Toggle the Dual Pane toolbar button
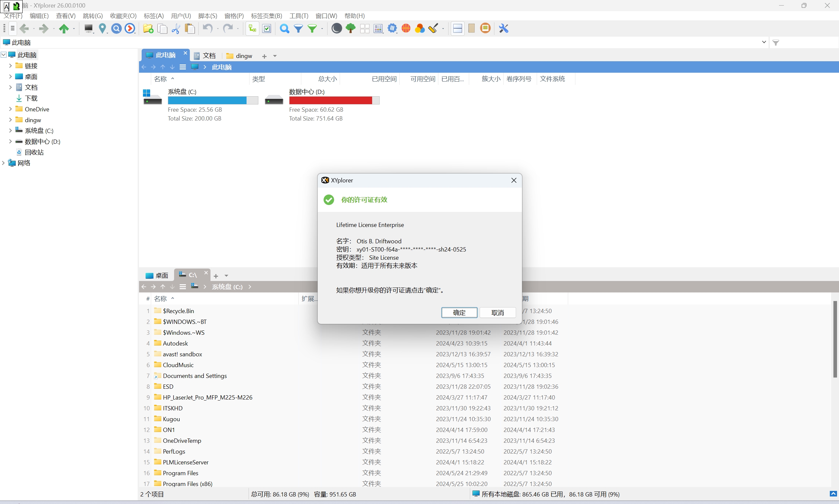The height and width of the screenshot is (504, 839). click(x=458, y=28)
